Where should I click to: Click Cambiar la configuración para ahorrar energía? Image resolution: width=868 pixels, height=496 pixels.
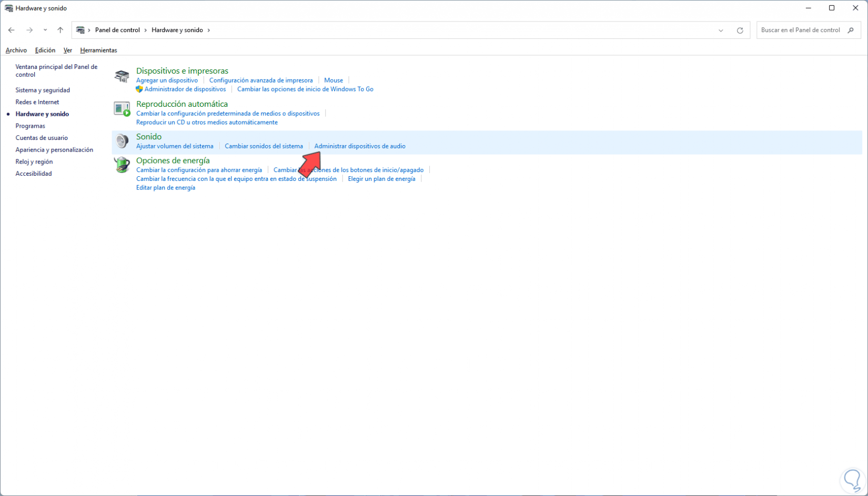tap(199, 170)
